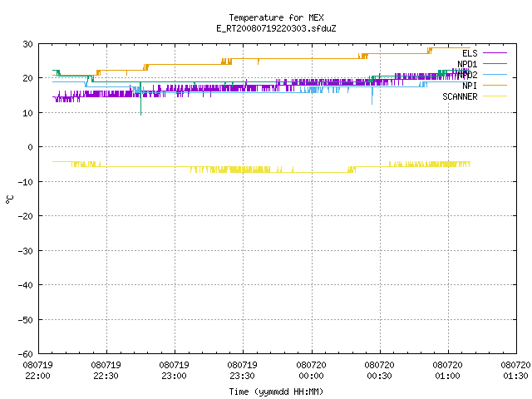The image size is (532, 399).
Task: Click the NPD1 legend label
Action: coord(467,64)
